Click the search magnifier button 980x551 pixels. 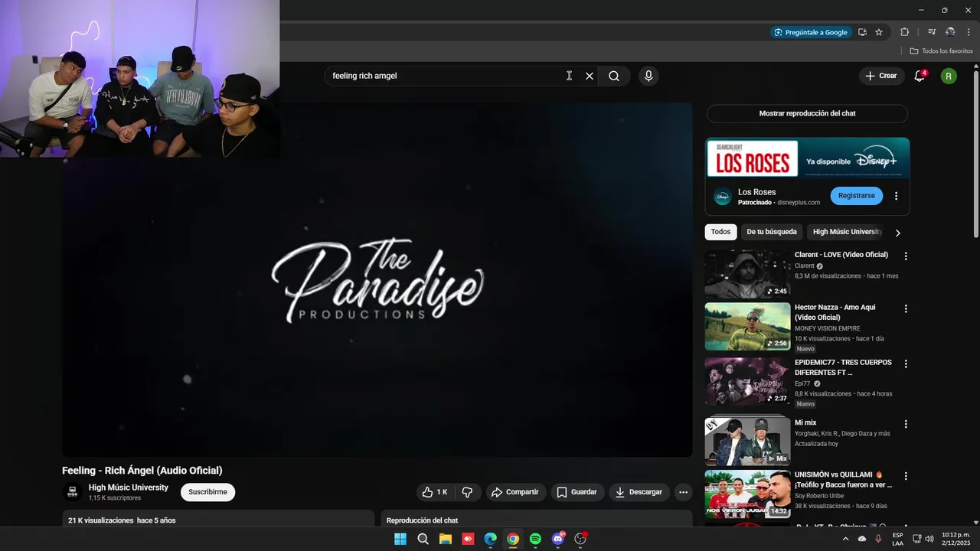point(614,76)
